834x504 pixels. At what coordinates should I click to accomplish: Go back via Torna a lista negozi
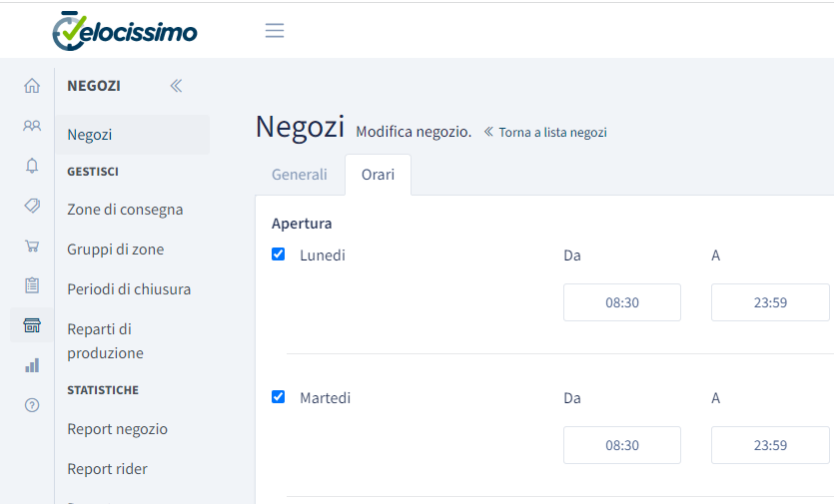545,133
